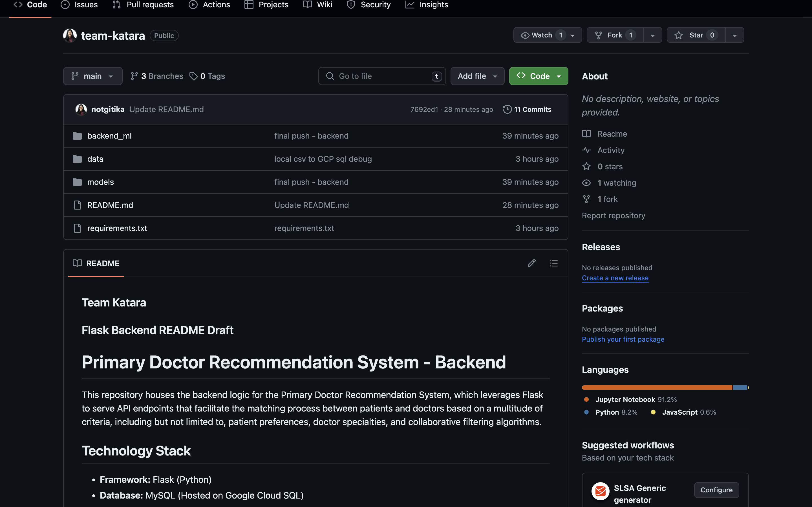Image resolution: width=812 pixels, height=507 pixels.
Task: Expand the Add file dropdown
Action: (477, 76)
